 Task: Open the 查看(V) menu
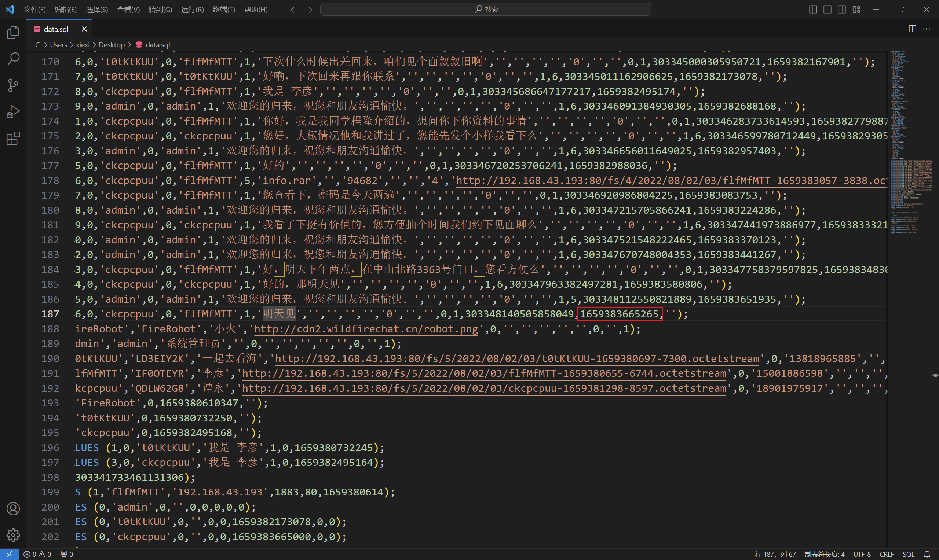click(x=128, y=10)
